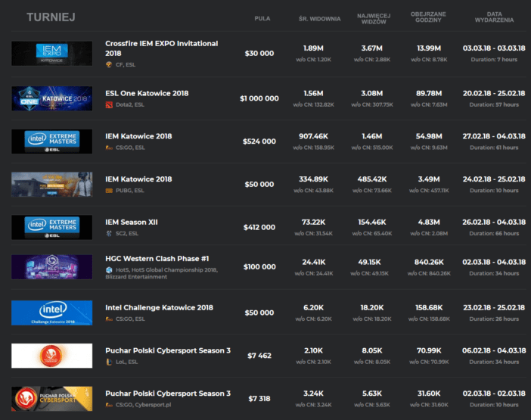The width and height of the screenshot is (531, 420).
Task: Click the 26.02.18 - 04.03.18 event date
Action: (494, 222)
